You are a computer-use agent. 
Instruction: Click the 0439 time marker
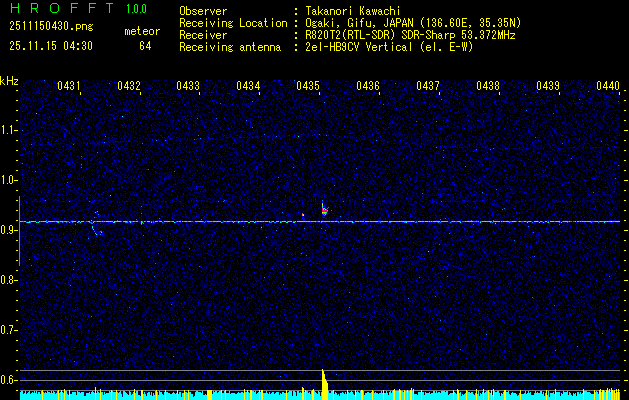click(x=548, y=86)
